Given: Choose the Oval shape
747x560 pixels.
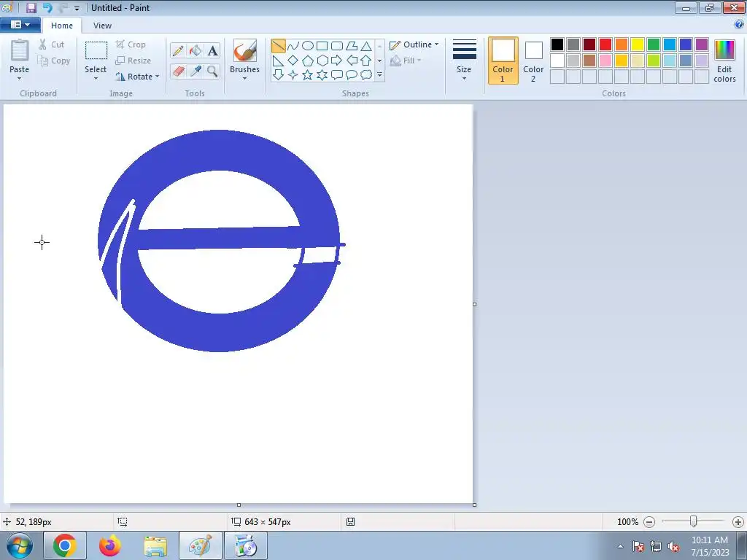Looking at the screenshot, I should [308, 46].
